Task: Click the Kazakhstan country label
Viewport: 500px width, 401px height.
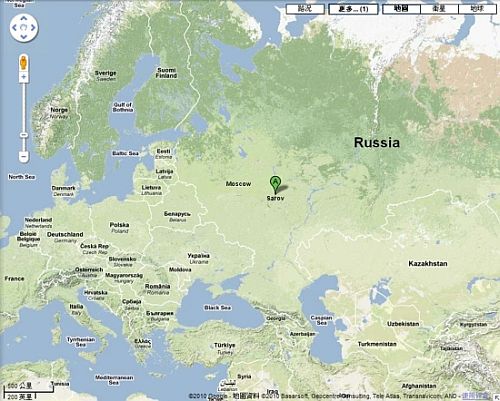Action: (x=428, y=264)
